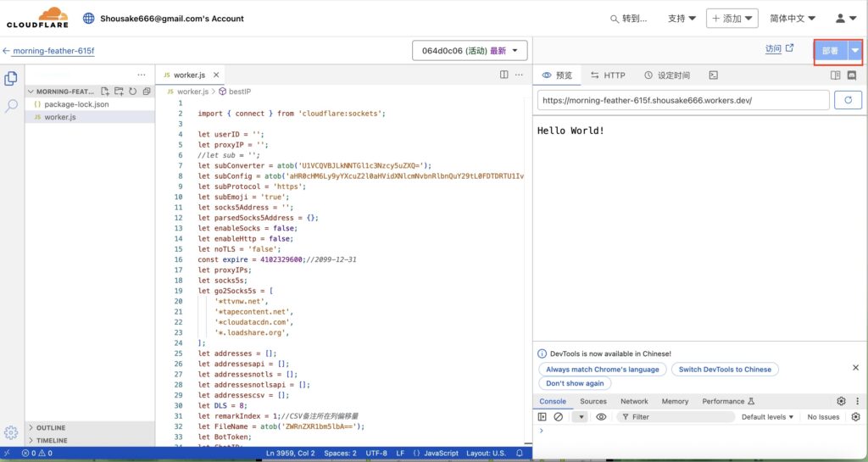
Task: Open the console context selector dropdown
Action: pyautogui.click(x=581, y=416)
